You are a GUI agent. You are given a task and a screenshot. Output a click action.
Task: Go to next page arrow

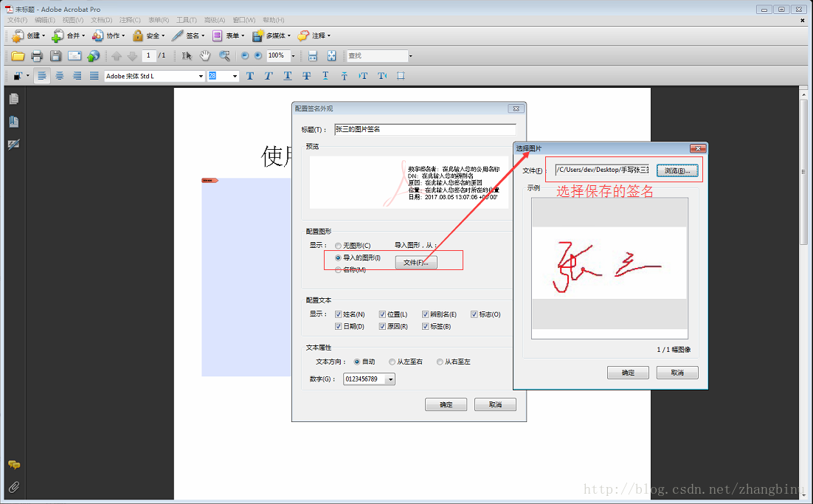pyautogui.click(x=132, y=55)
